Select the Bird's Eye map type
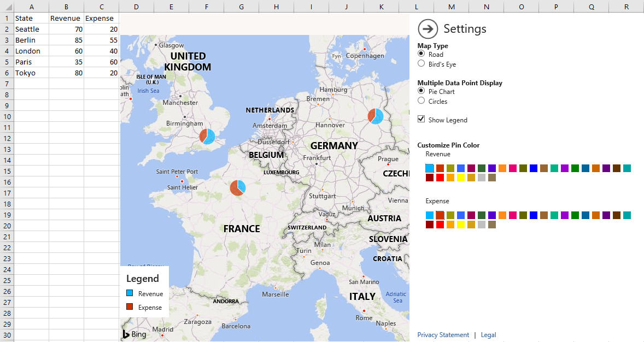Screen dimensions: 644x342 421,64
